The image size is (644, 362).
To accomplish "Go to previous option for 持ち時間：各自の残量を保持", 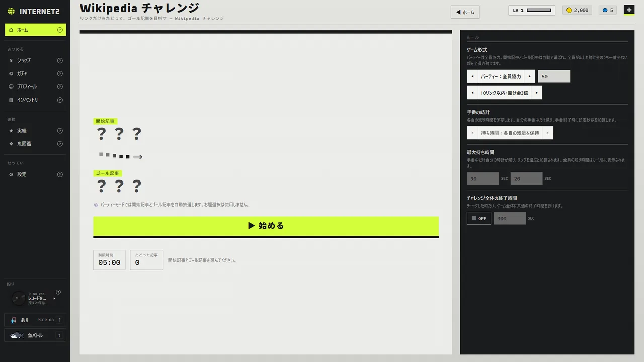I will (x=472, y=133).
